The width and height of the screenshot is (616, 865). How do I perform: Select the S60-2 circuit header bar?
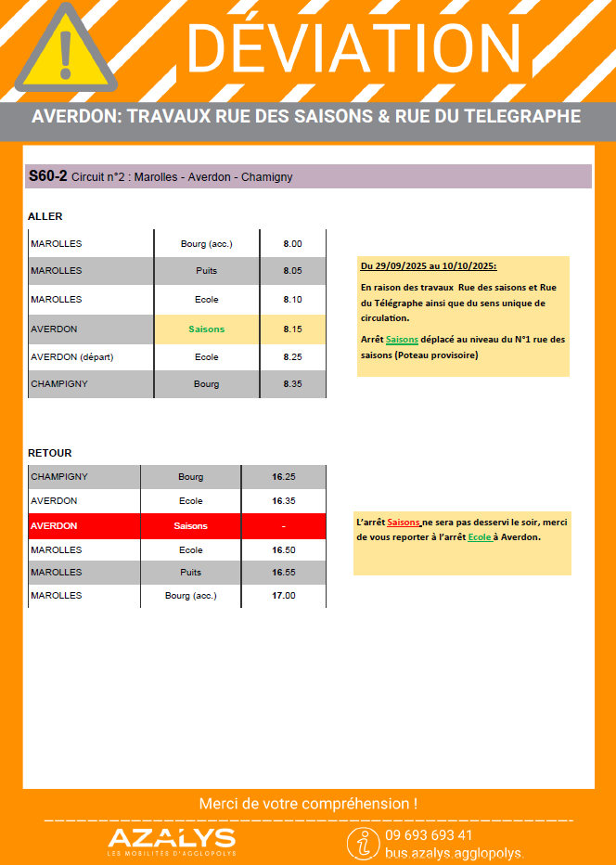click(x=308, y=176)
